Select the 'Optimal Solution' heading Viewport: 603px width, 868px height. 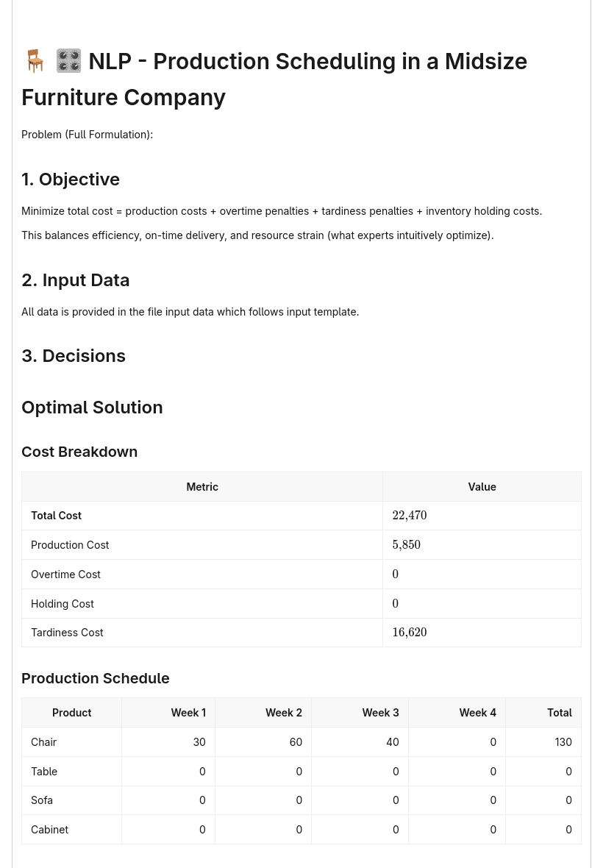[x=92, y=408]
